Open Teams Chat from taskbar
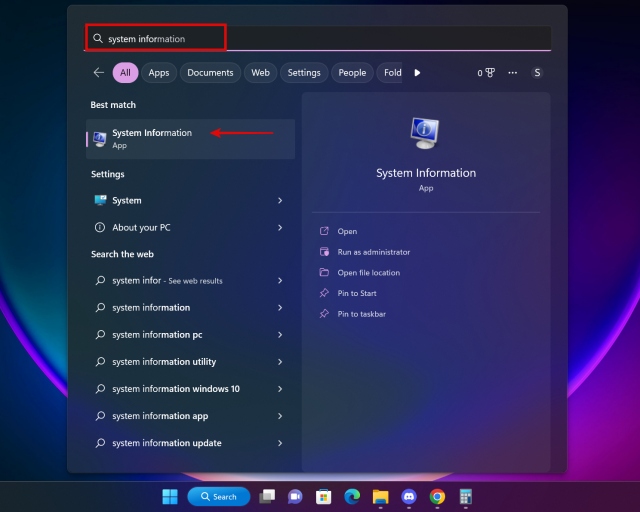Screen dimensions: 640x512 295,496
